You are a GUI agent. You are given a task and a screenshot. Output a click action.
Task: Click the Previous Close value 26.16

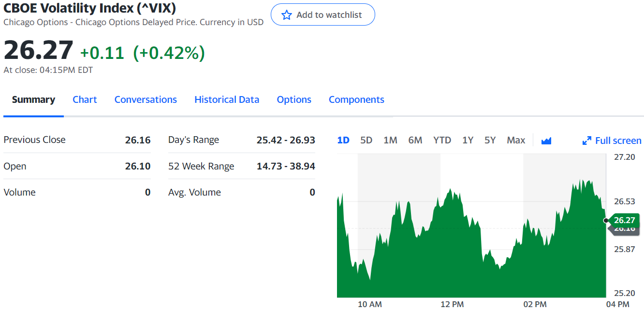[x=138, y=140]
